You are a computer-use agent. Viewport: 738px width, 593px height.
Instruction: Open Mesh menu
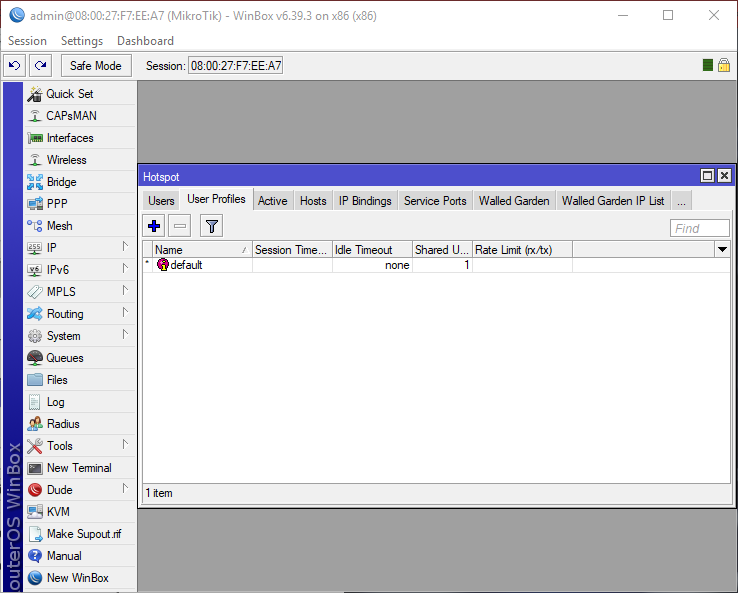coord(80,226)
